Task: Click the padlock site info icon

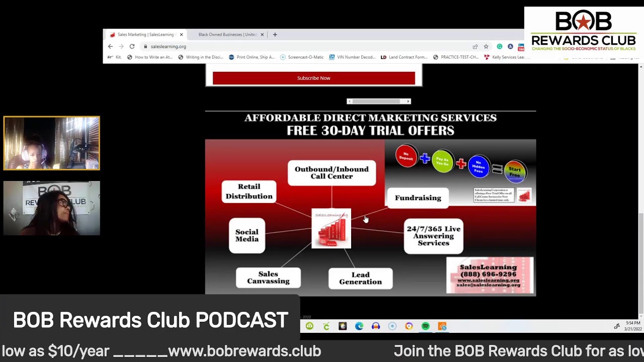Action: tap(145, 46)
